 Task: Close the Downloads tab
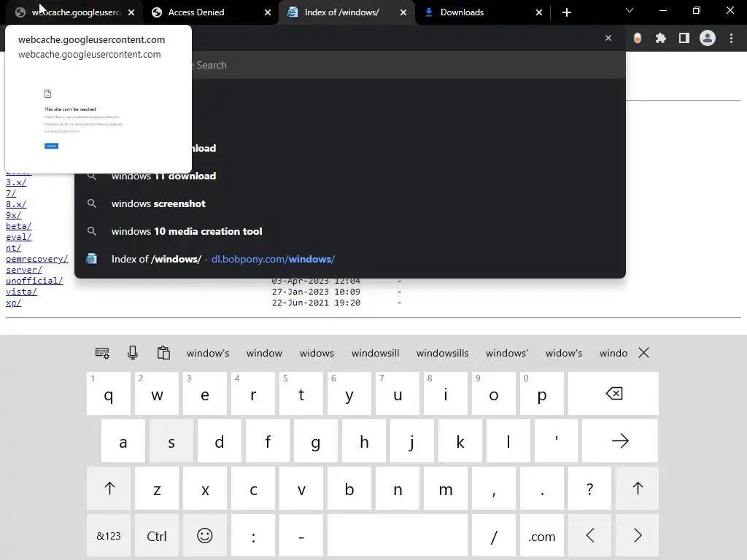(x=539, y=12)
